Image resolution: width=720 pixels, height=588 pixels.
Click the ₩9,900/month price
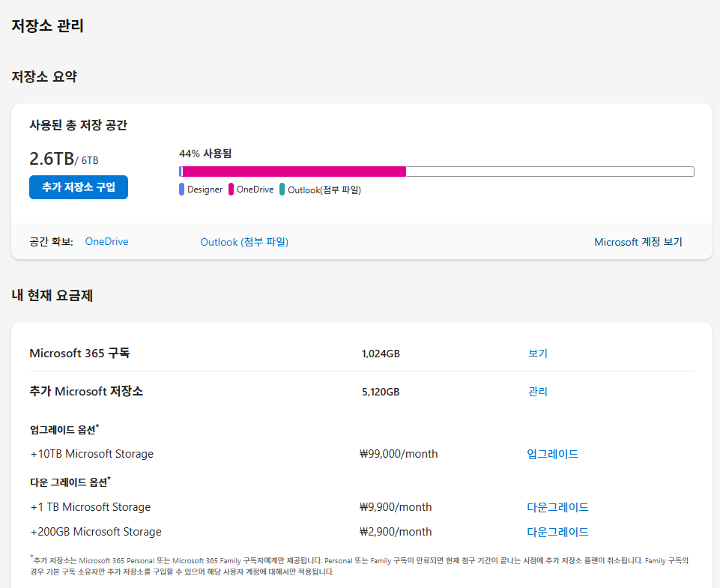[396, 507]
